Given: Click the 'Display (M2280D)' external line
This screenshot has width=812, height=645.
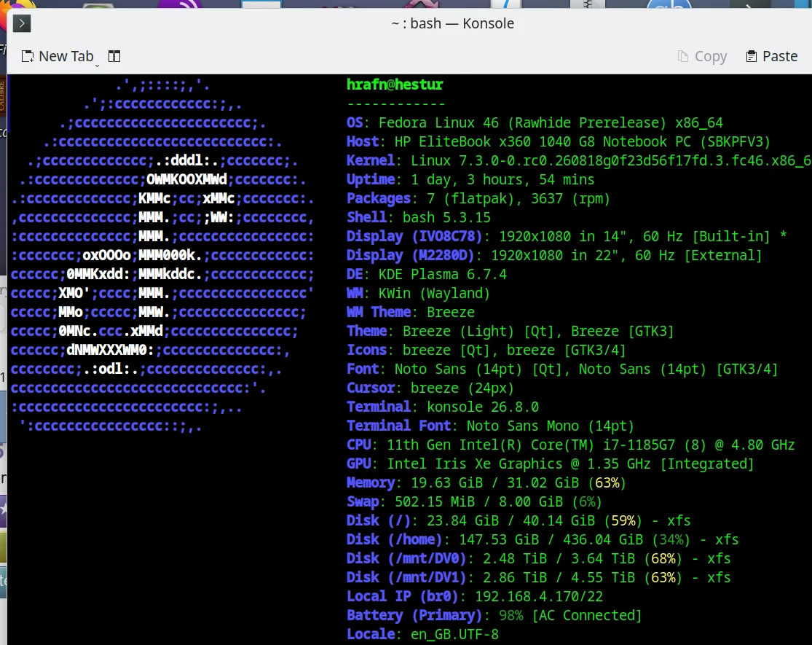Looking at the screenshot, I should tap(554, 255).
